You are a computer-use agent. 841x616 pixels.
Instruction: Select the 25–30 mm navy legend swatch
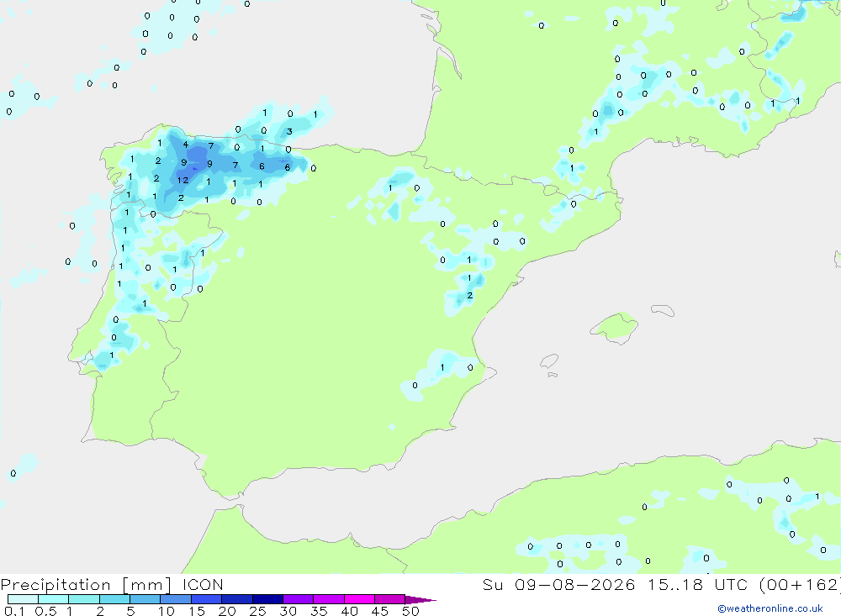pos(267,599)
